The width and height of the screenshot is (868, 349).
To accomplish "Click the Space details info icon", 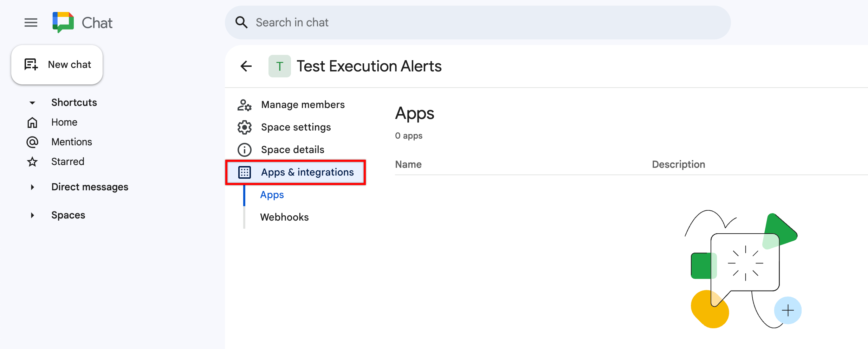I will point(244,150).
